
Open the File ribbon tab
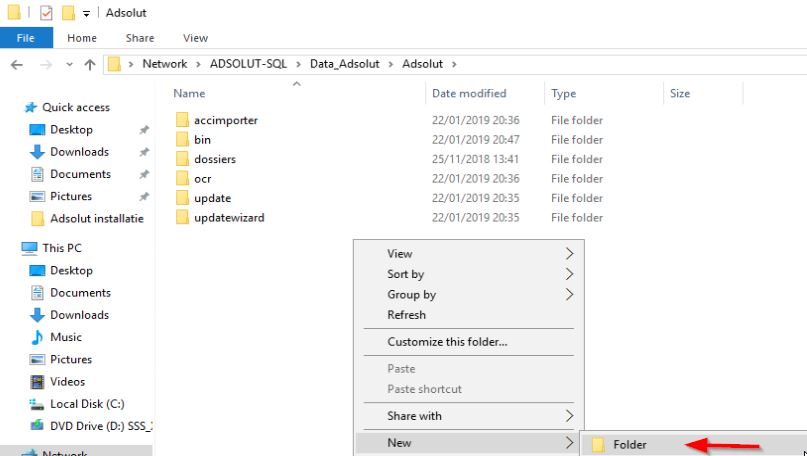click(26, 38)
